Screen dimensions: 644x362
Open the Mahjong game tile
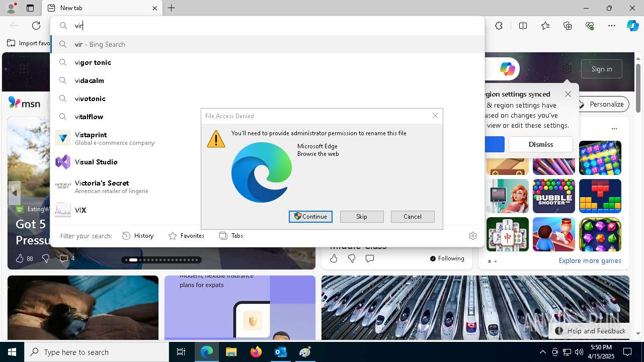tap(508, 234)
